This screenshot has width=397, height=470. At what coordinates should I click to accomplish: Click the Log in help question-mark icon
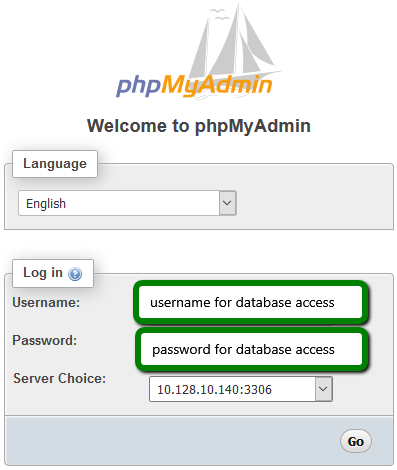pyautogui.click(x=75, y=274)
